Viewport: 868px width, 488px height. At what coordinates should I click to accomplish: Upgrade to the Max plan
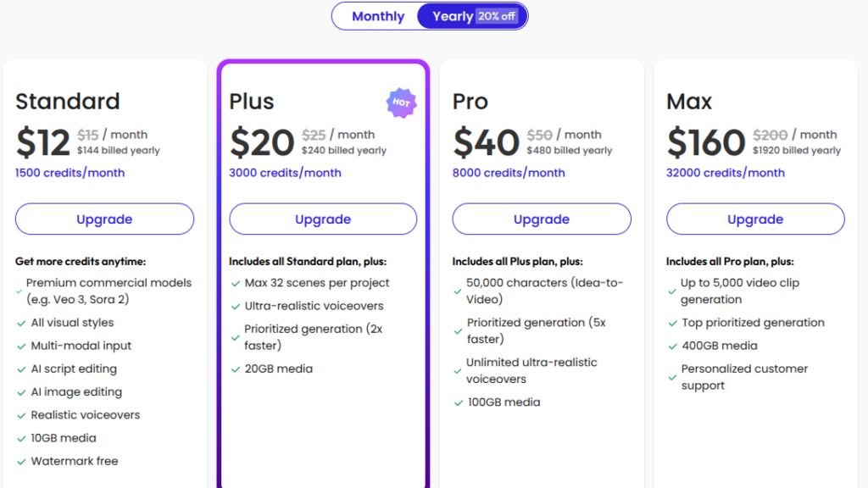[755, 219]
